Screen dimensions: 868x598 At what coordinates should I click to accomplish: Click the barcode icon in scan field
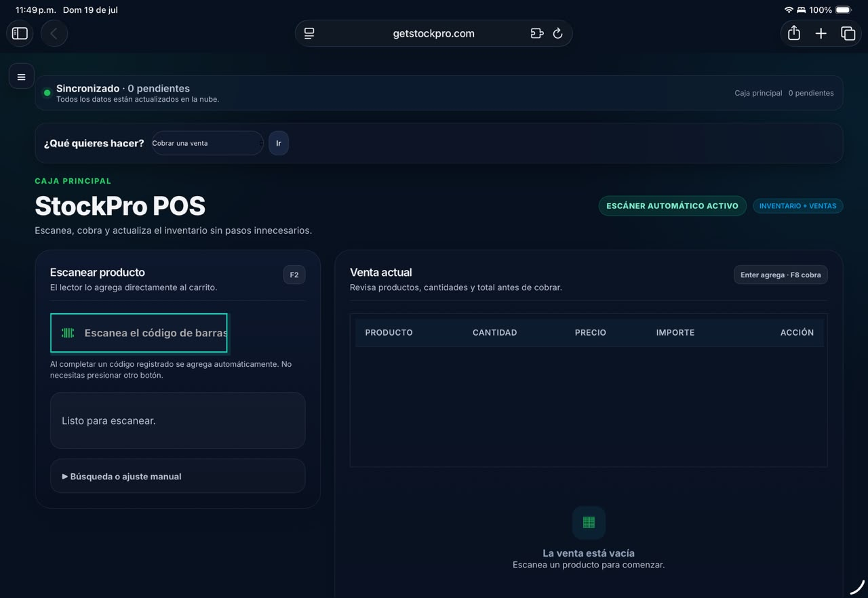tap(68, 333)
